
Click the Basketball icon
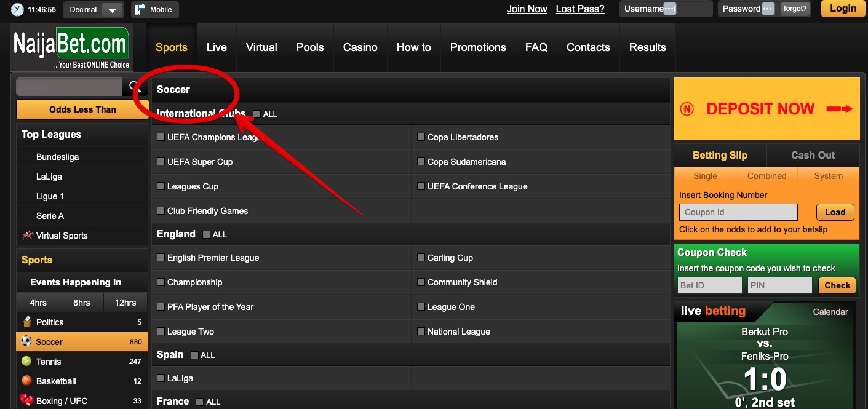click(26, 381)
